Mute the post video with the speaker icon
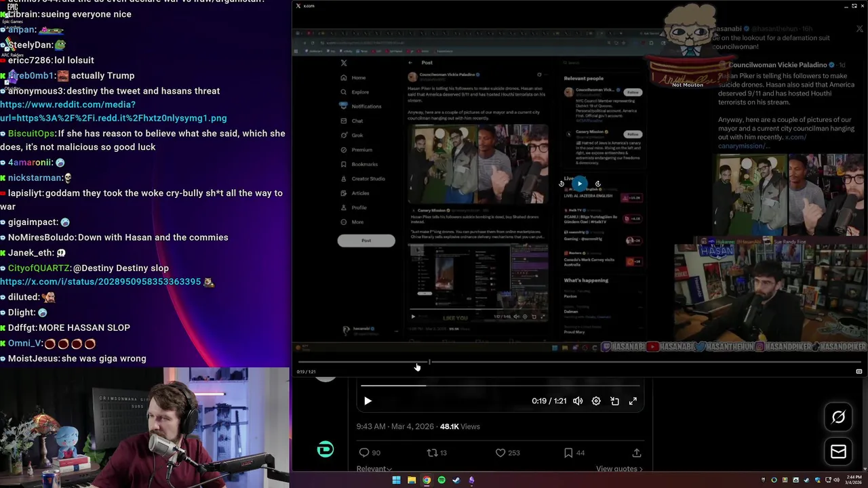 (578, 401)
